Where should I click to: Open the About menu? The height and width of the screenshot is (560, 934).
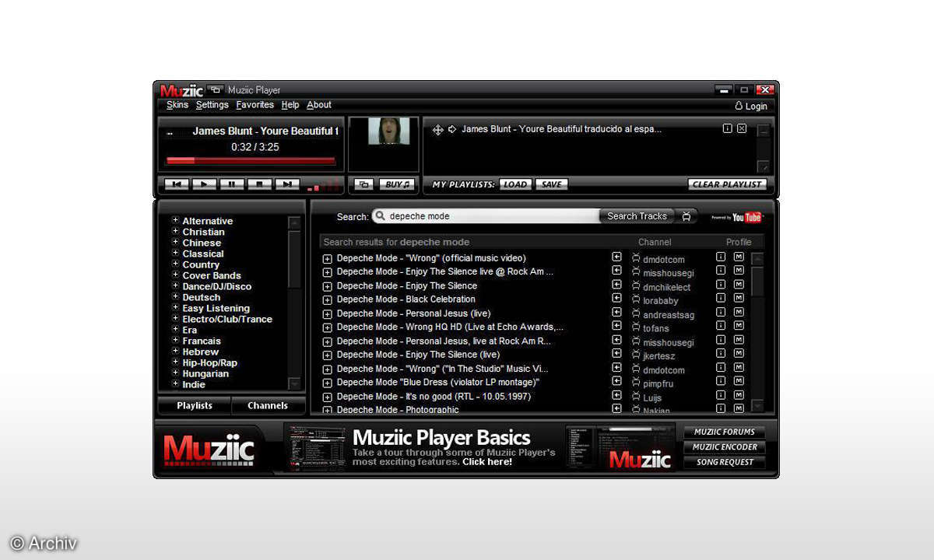point(319,105)
